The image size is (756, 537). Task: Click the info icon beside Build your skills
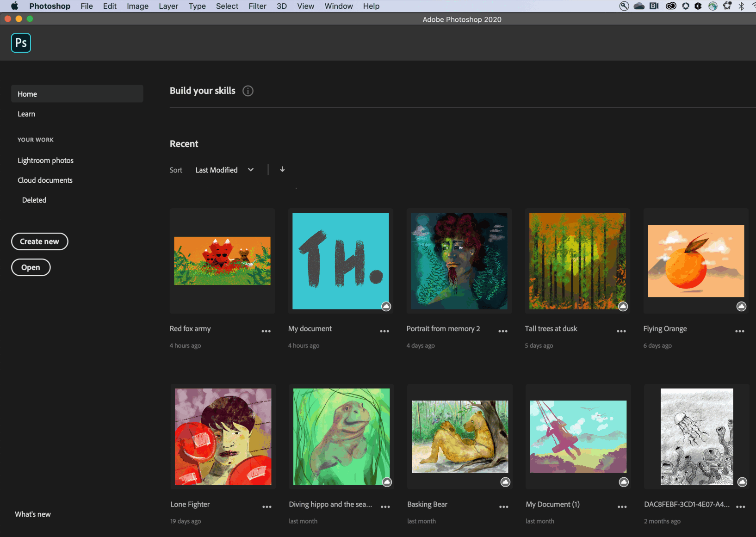pos(248,91)
